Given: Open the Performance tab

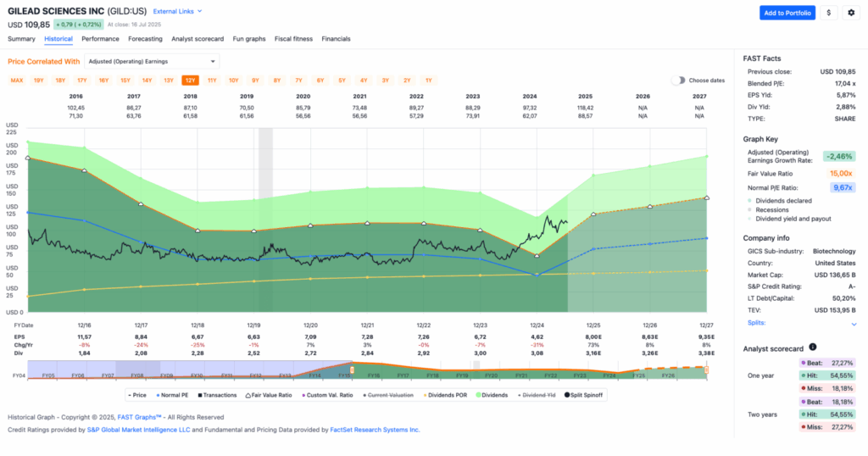Looking at the screenshot, I should tap(100, 39).
